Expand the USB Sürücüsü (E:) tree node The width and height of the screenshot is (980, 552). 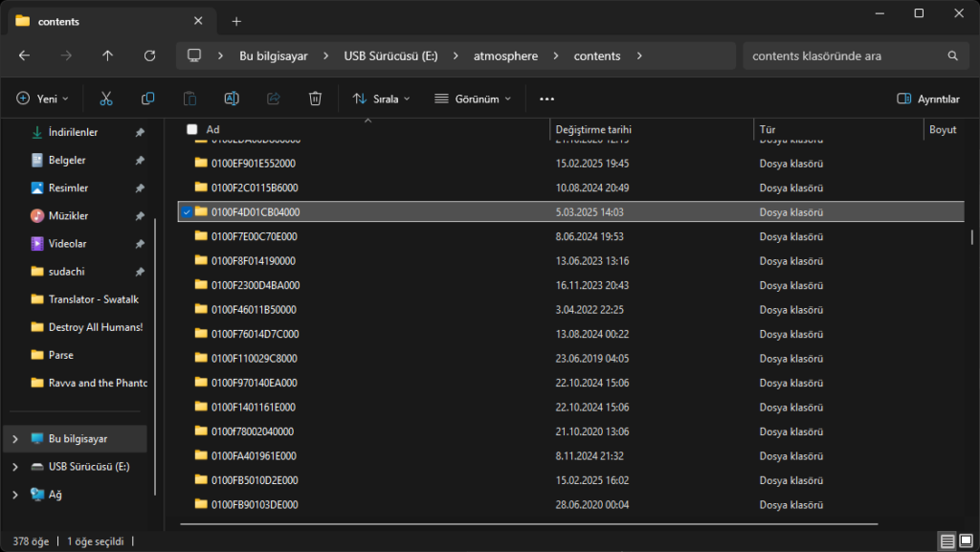pyautogui.click(x=14, y=467)
